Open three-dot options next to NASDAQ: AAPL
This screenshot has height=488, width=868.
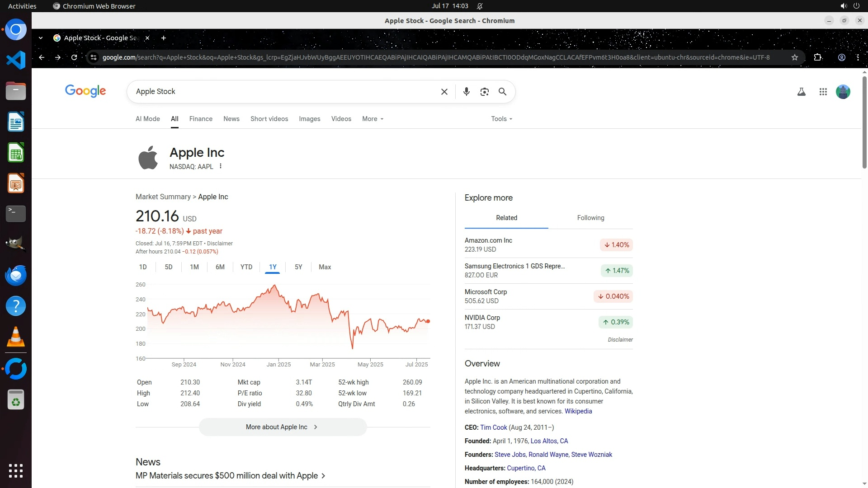(221, 166)
